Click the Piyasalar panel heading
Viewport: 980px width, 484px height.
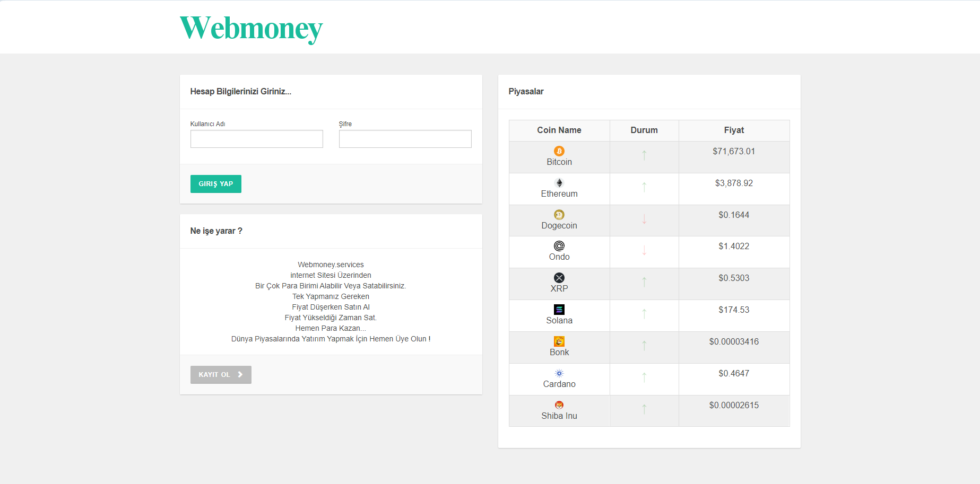tap(526, 92)
